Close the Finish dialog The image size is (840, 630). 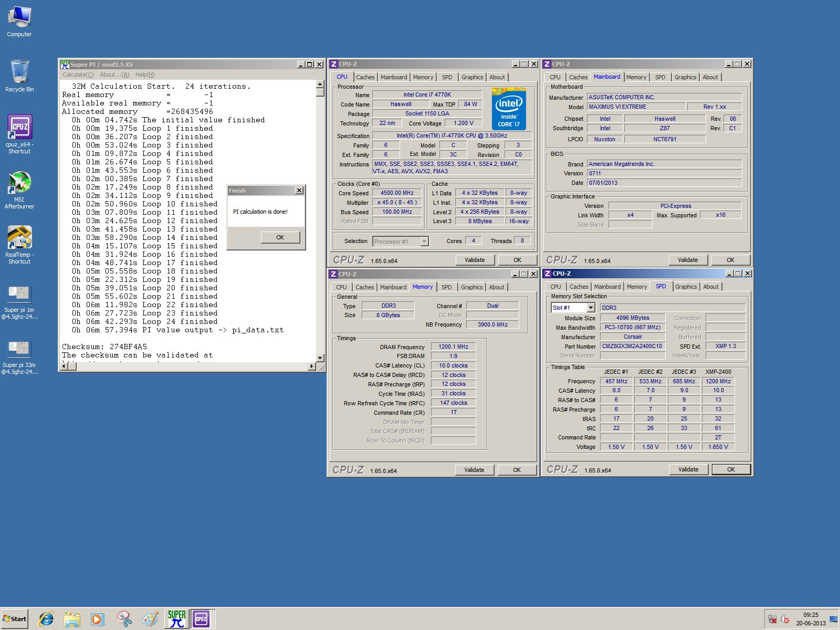point(299,191)
